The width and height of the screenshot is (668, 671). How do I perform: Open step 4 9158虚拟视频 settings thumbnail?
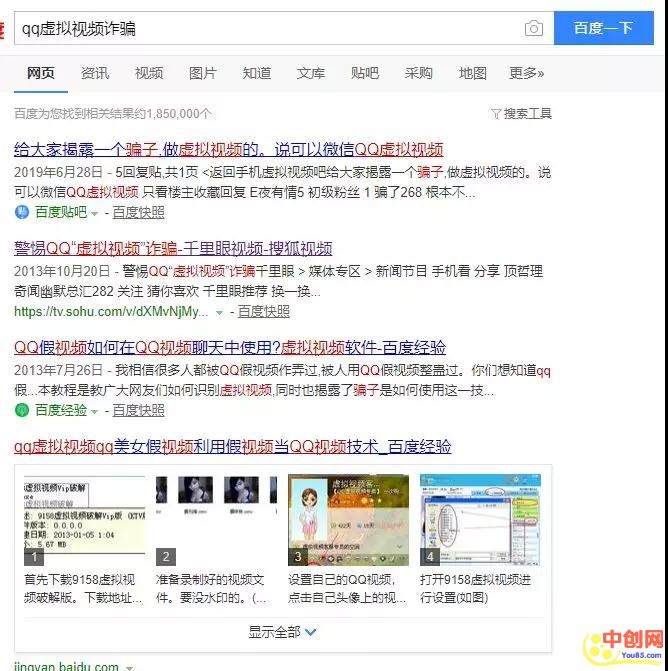479,520
